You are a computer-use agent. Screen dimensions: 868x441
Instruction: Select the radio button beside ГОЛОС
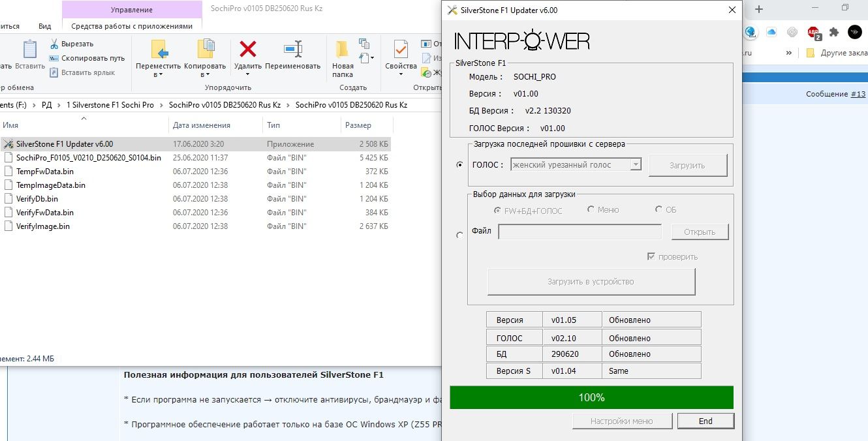click(459, 165)
